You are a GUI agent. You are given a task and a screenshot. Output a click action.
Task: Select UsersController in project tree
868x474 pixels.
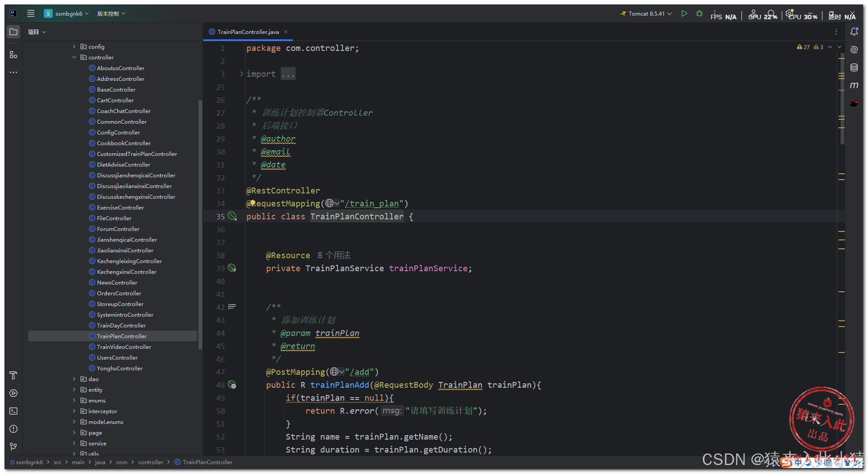(117, 357)
